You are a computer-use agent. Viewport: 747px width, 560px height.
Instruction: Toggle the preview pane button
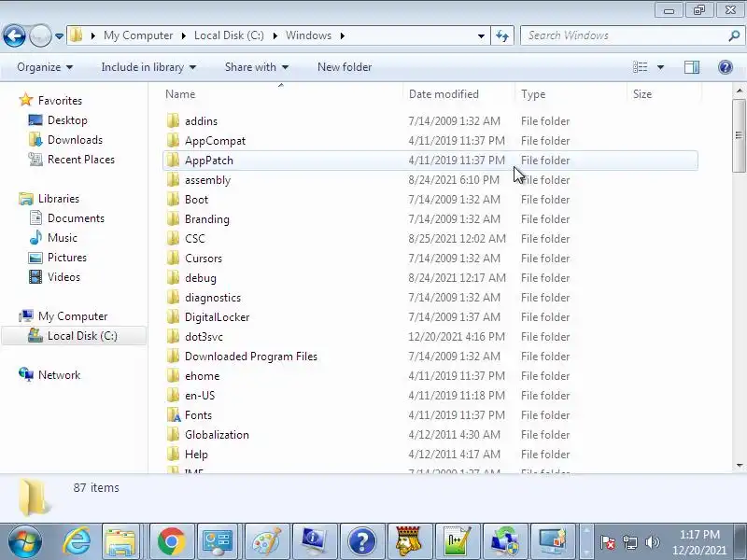click(x=692, y=67)
